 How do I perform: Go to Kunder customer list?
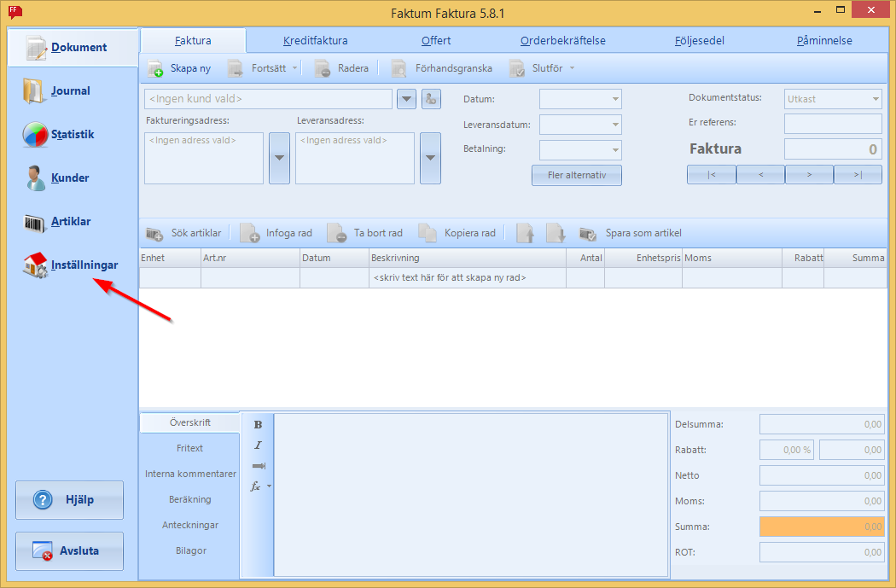coord(56,178)
